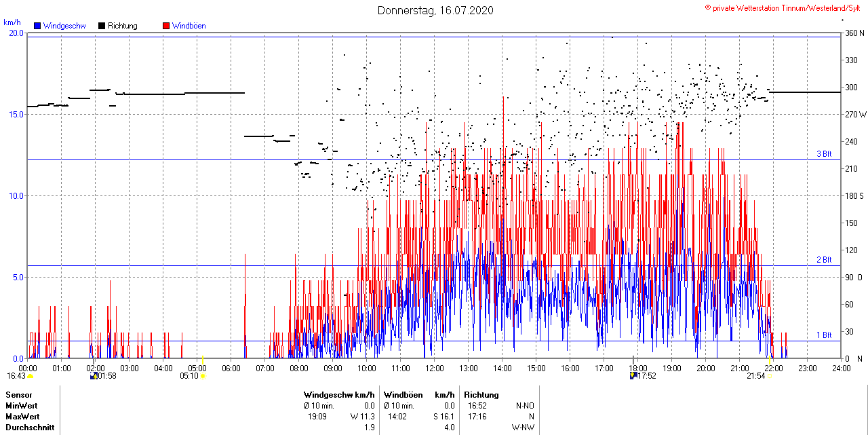The height and width of the screenshot is (435, 868).
Task: Click the Richtung column header in the table
Action: [x=481, y=395]
